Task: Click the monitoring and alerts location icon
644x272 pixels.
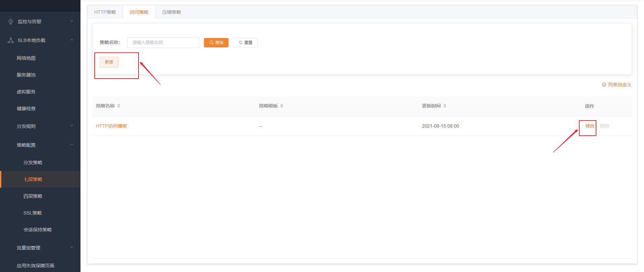Action: coord(11,21)
